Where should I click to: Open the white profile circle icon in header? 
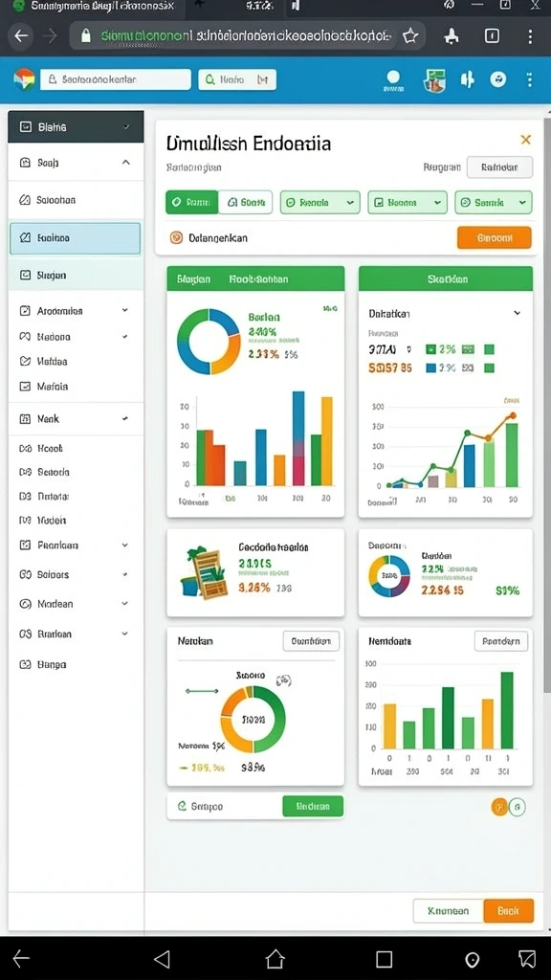click(x=393, y=78)
